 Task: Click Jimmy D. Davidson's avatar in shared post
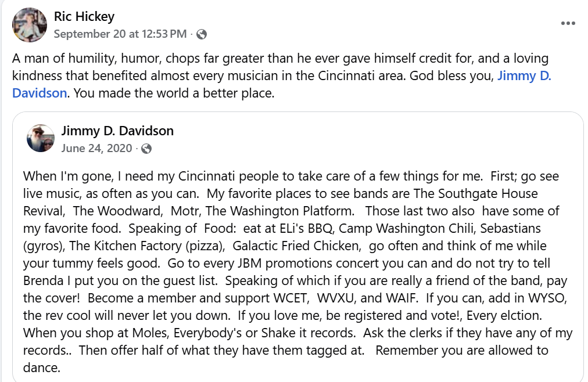click(41, 138)
